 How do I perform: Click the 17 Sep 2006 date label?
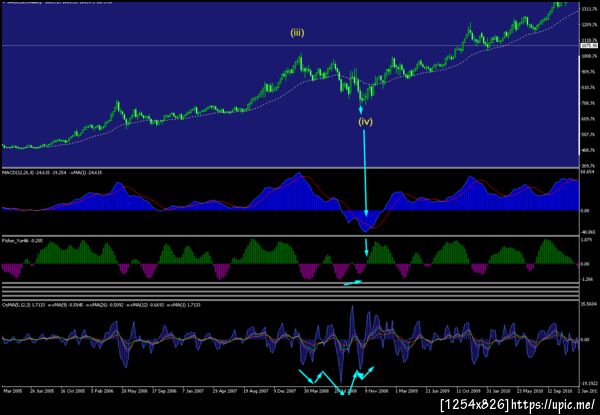(164, 391)
